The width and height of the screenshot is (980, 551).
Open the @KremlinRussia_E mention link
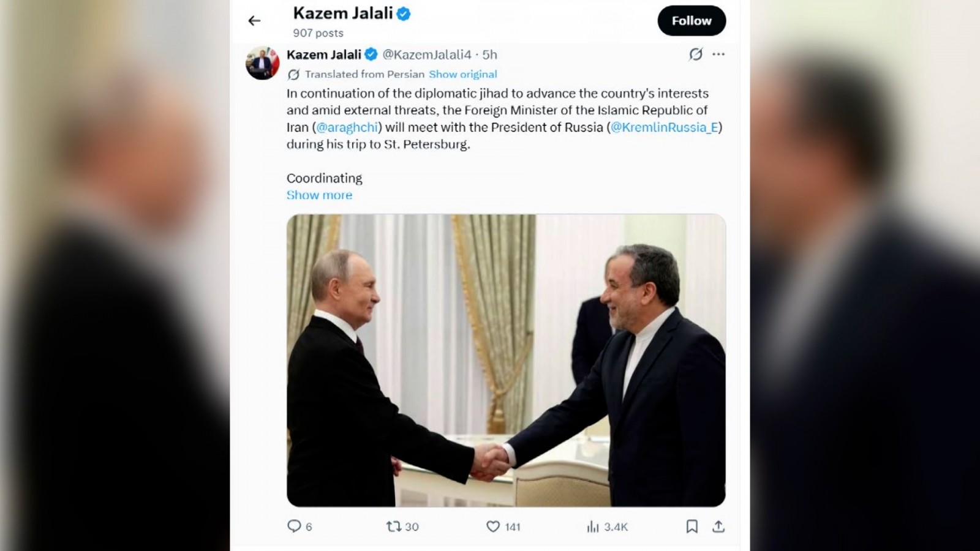664,127
